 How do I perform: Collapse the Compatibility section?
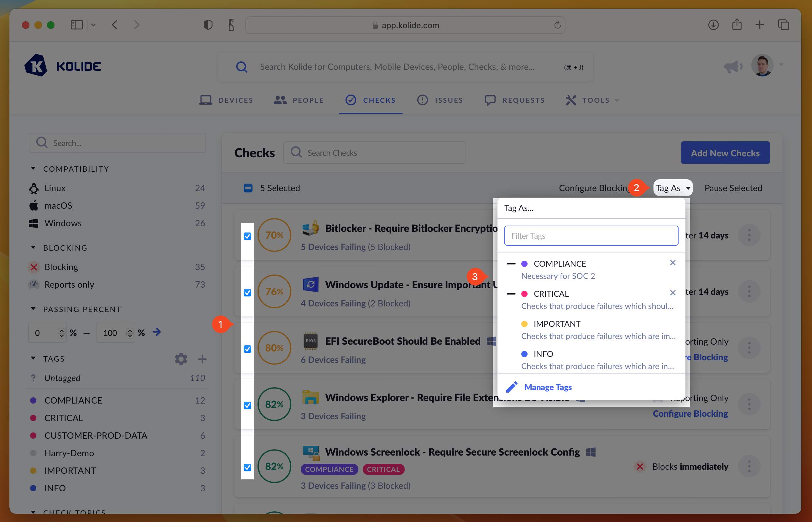coord(33,169)
